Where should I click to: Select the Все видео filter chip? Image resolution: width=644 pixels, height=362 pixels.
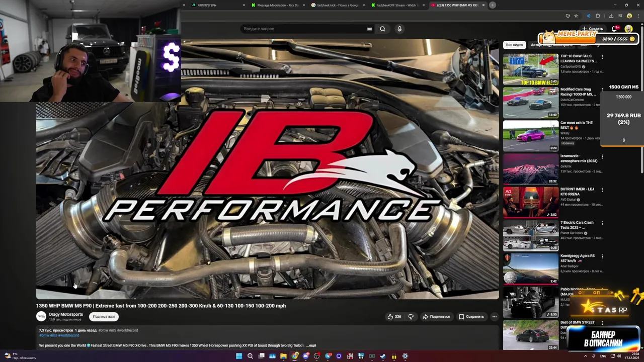tap(515, 45)
